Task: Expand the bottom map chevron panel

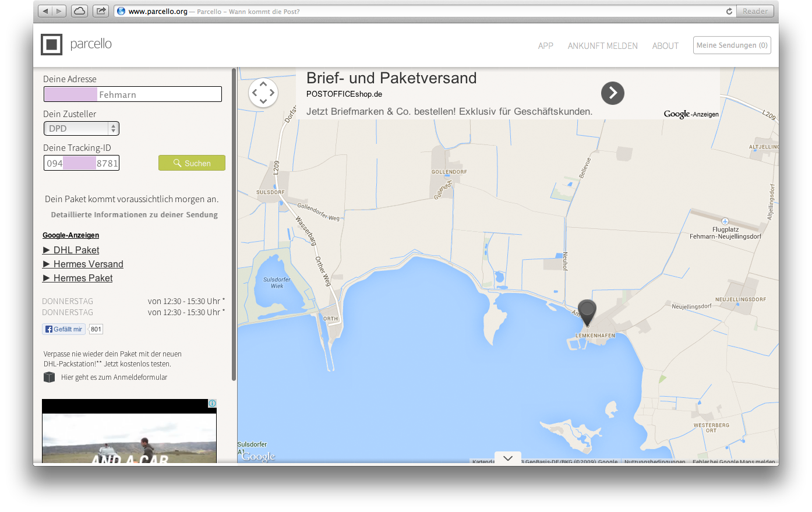Action: tap(508, 458)
